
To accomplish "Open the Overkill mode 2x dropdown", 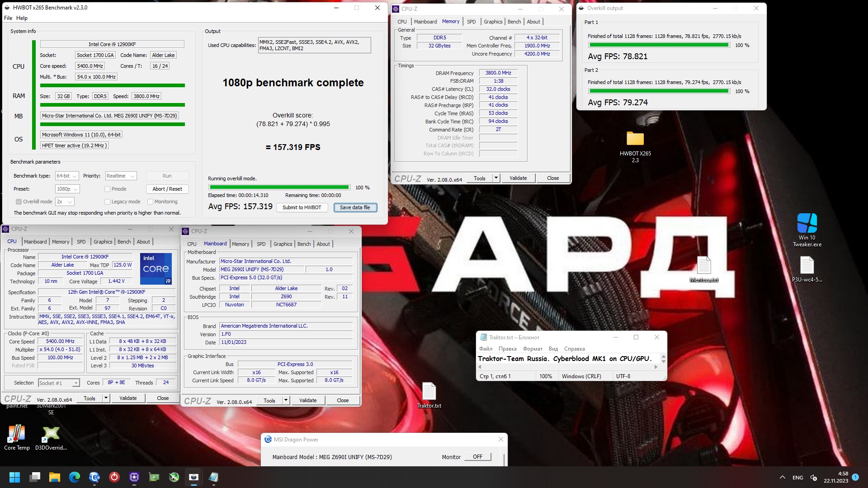I will pyautogui.click(x=65, y=202).
